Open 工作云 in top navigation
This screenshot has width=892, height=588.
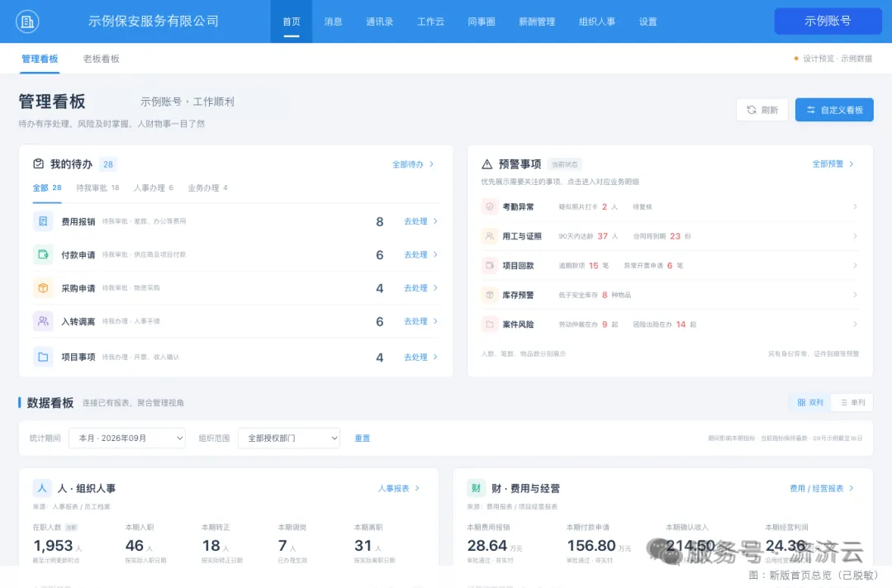[x=430, y=21]
